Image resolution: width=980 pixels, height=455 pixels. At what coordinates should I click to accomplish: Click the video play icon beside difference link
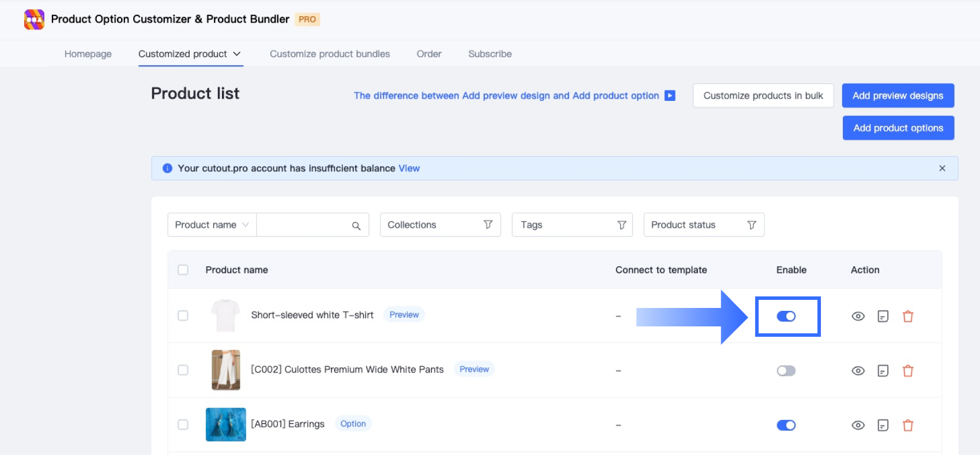[x=670, y=96]
